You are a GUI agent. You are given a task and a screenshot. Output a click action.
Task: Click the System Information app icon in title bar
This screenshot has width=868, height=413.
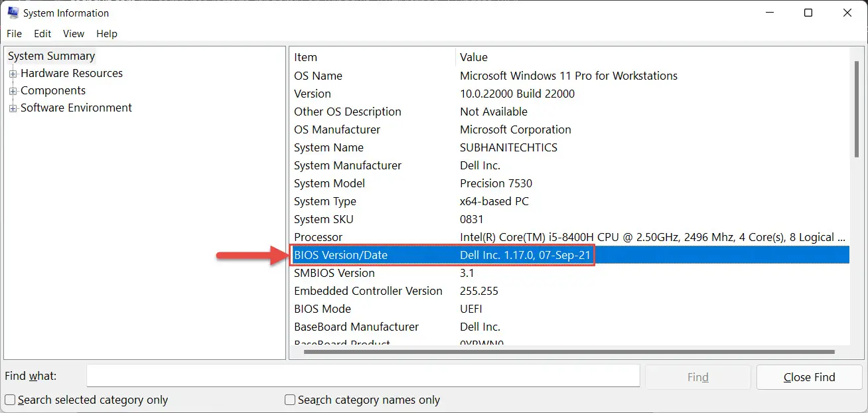pyautogui.click(x=15, y=12)
